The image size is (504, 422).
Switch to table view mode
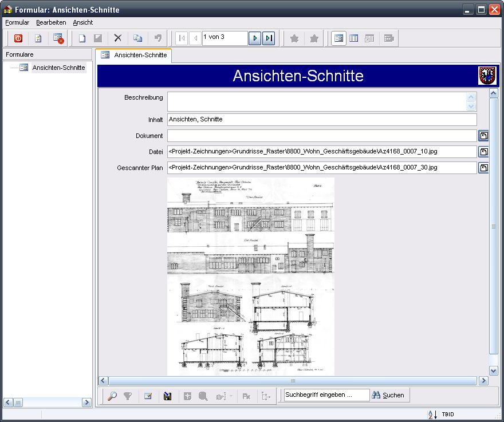pyautogui.click(x=354, y=38)
